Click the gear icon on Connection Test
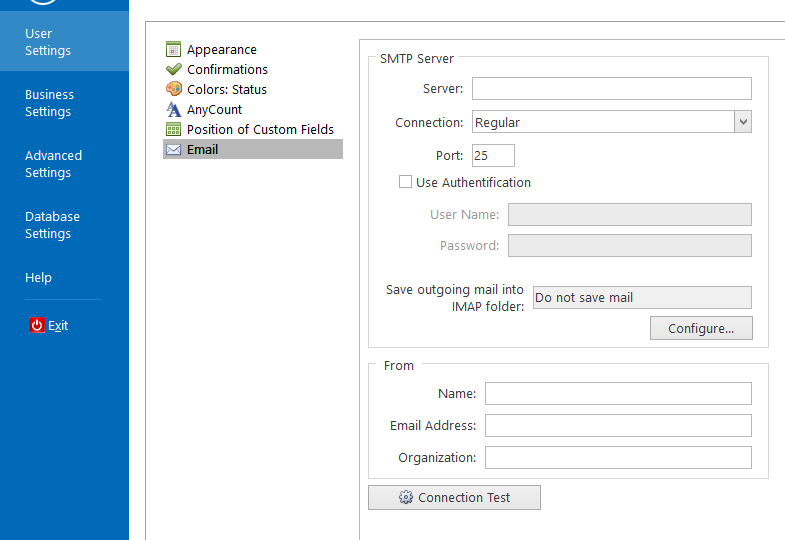785x540 pixels. (405, 497)
